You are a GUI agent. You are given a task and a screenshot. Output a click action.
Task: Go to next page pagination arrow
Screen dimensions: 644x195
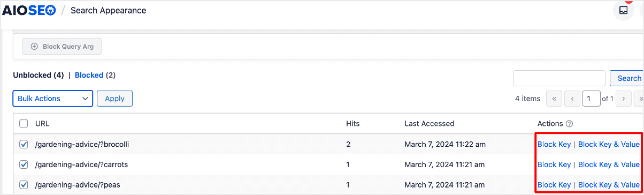pos(624,99)
